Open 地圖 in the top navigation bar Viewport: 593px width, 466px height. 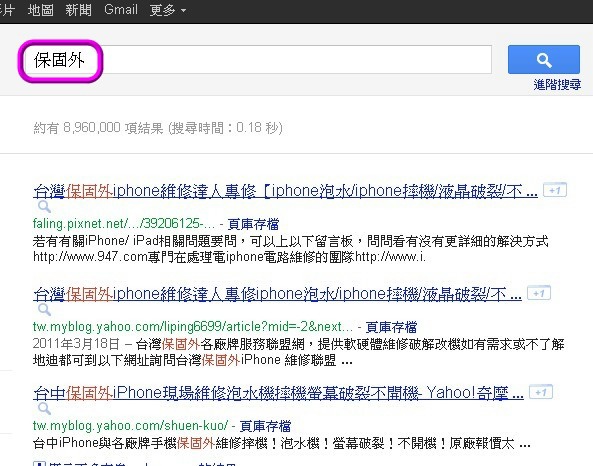click(40, 10)
